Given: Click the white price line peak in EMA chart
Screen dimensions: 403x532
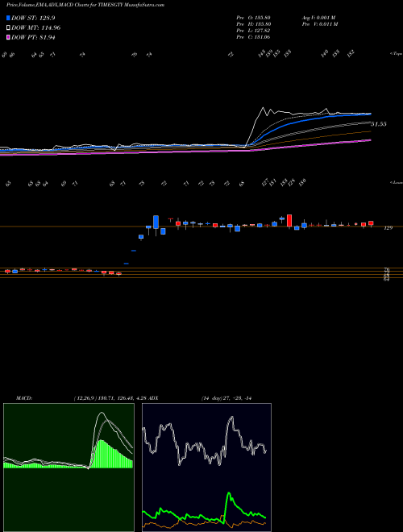Looking at the screenshot, I should 263,108.
